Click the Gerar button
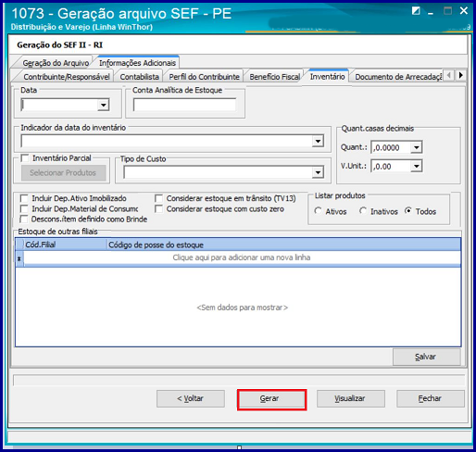 tap(271, 399)
